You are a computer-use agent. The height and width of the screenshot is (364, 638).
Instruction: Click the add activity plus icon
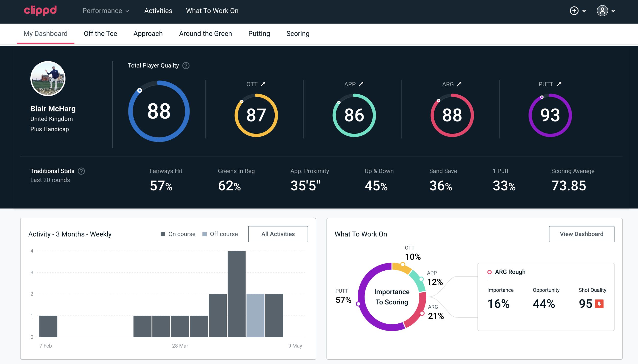tap(575, 11)
